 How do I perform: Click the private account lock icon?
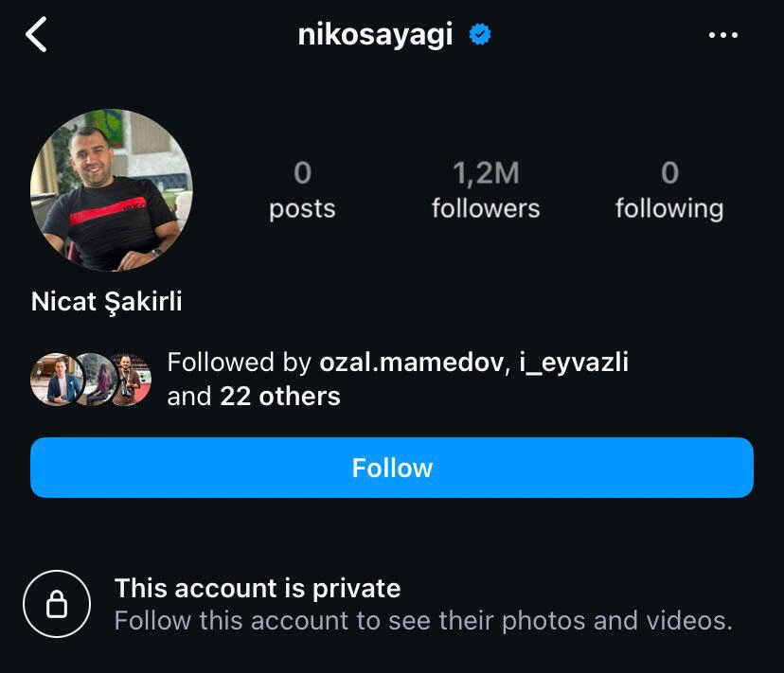[x=57, y=604]
